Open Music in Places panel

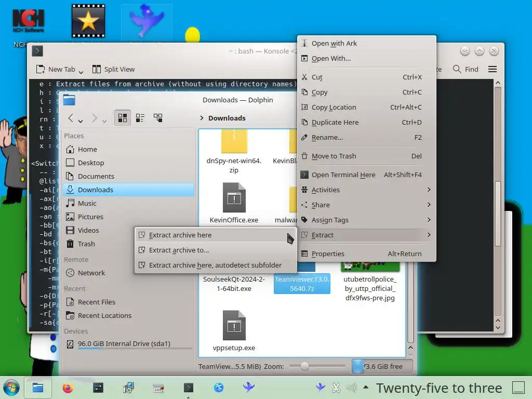(128, 203)
